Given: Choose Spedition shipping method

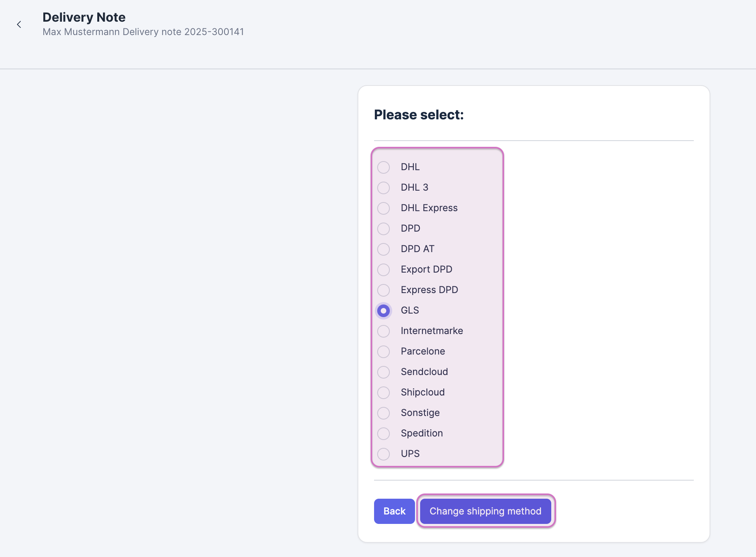Looking at the screenshot, I should pyautogui.click(x=384, y=433).
